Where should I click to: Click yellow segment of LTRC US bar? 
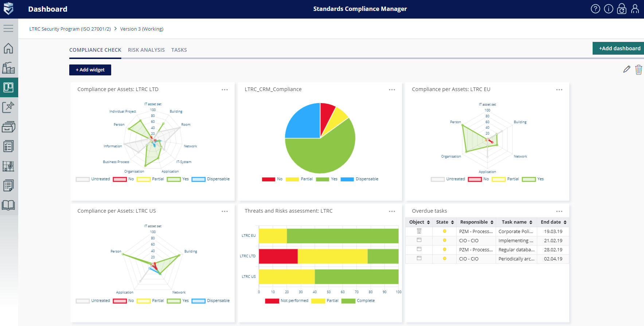click(287, 276)
